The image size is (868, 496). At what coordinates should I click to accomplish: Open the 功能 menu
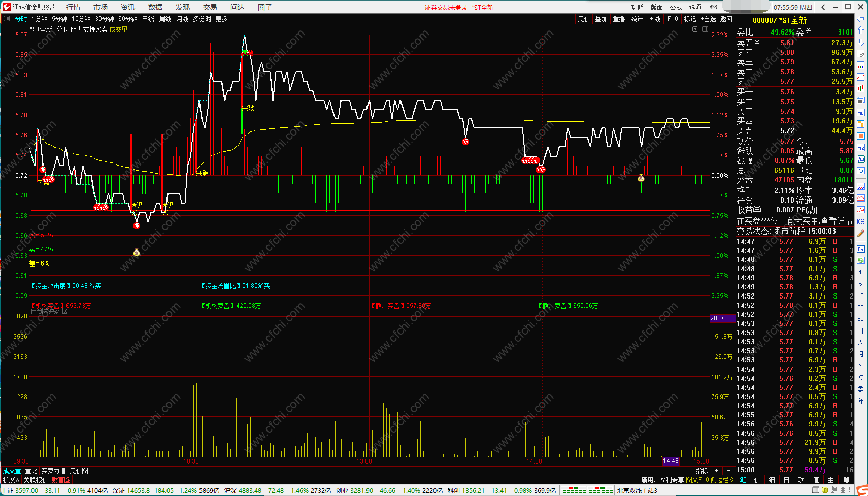[x=637, y=7]
